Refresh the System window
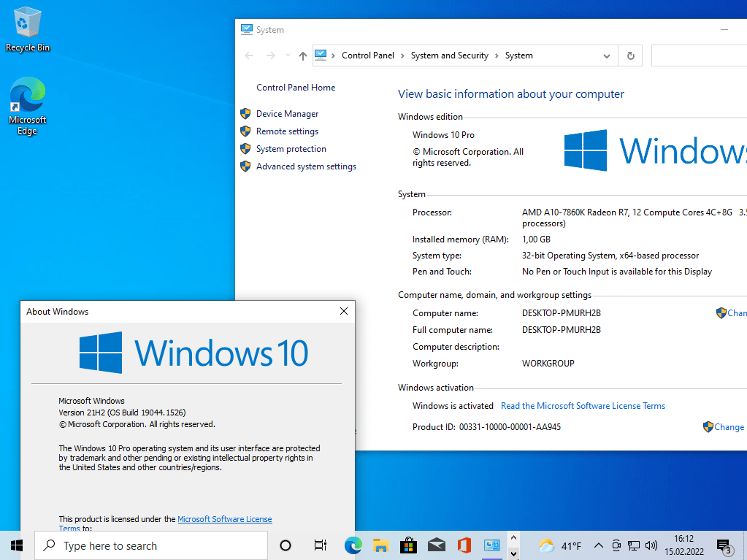This screenshot has height=560, width=747. 630,55
